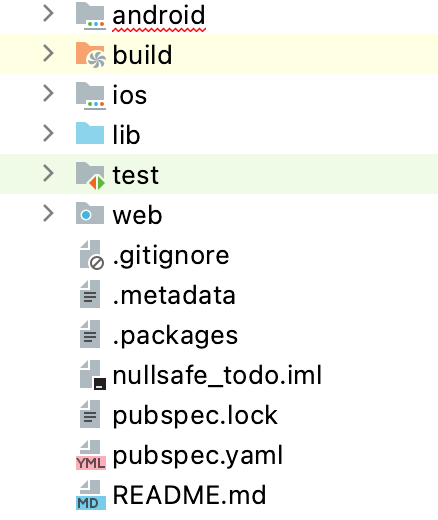Click the orange build folder icon

tap(91, 55)
